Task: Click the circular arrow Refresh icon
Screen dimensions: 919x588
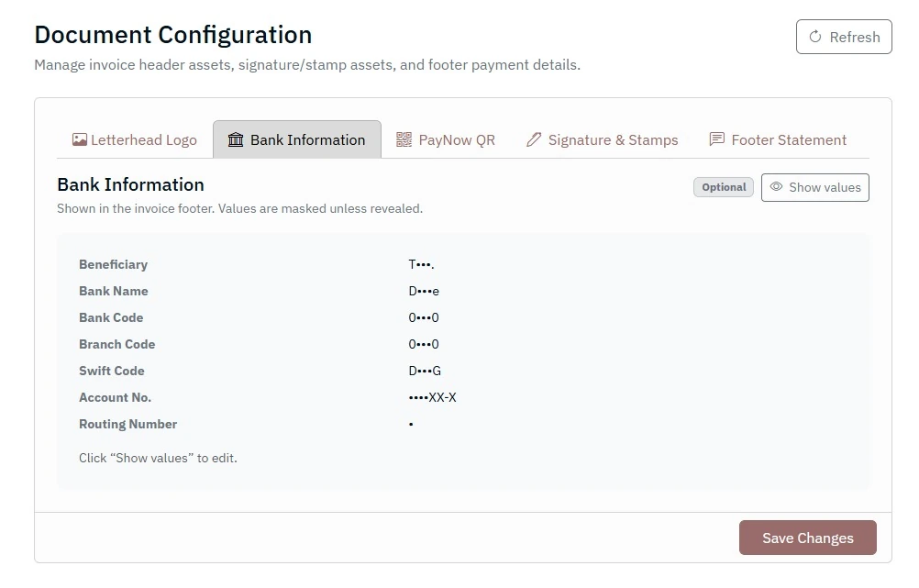Action: (814, 38)
